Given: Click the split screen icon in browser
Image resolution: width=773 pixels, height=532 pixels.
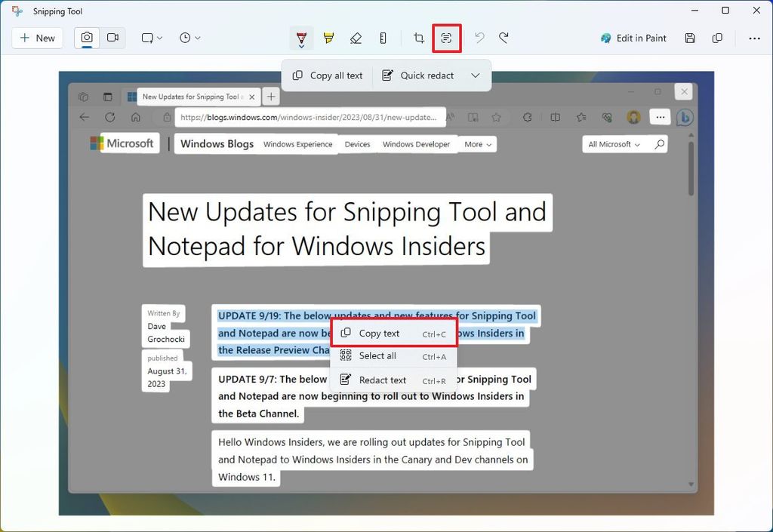Looking at the screenshot, I should (555, 117).
